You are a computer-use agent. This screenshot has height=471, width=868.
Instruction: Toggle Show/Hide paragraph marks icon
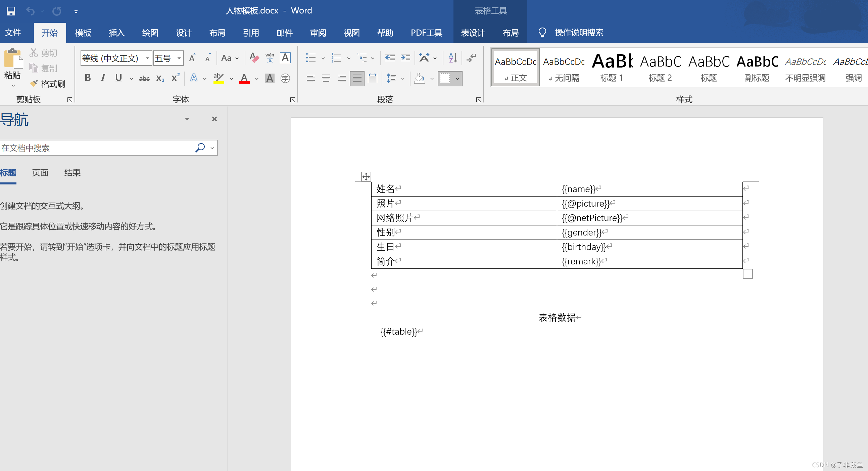471,58
